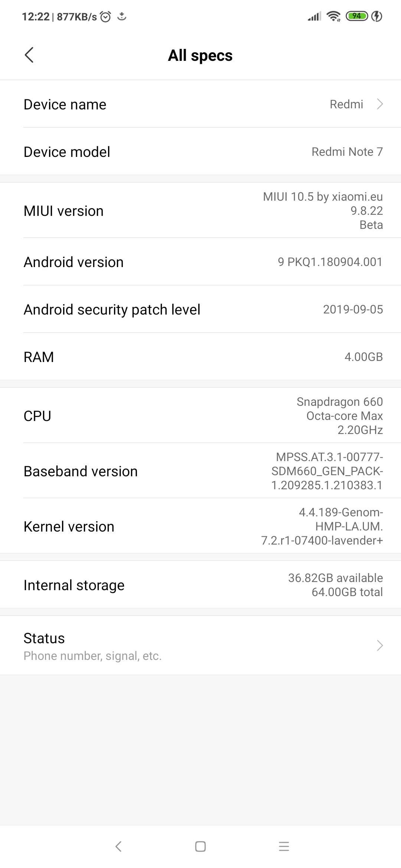Tap MIUI version entry
Viewport: 401px width, 868px height.
pyautogui.click(x=200, y=211)
